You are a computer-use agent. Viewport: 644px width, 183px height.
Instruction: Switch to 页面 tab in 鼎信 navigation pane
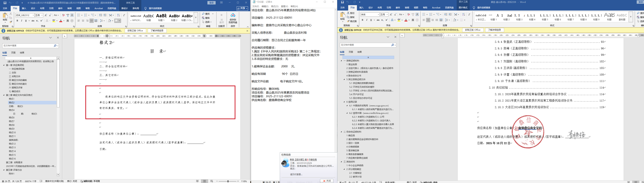[x=351, y=52]
